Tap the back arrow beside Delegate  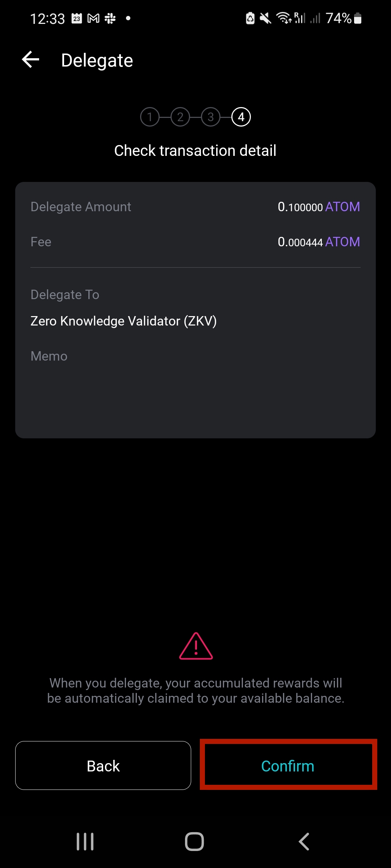coord(31,60)
